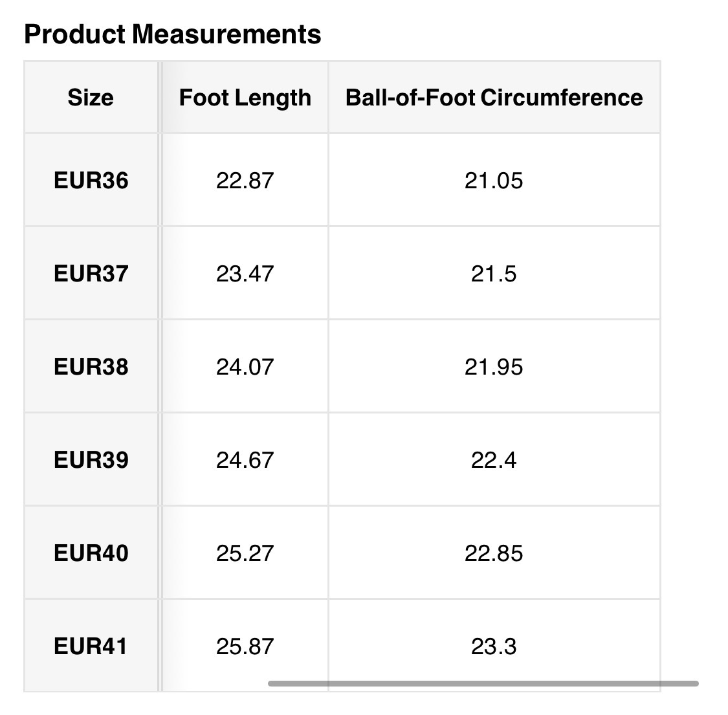
Task: Click the EUR39 size row label
Action: click(x=91, y=460)
